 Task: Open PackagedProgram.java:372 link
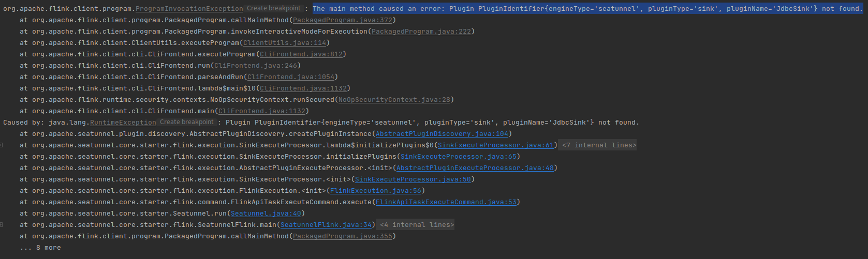point(343,20)
